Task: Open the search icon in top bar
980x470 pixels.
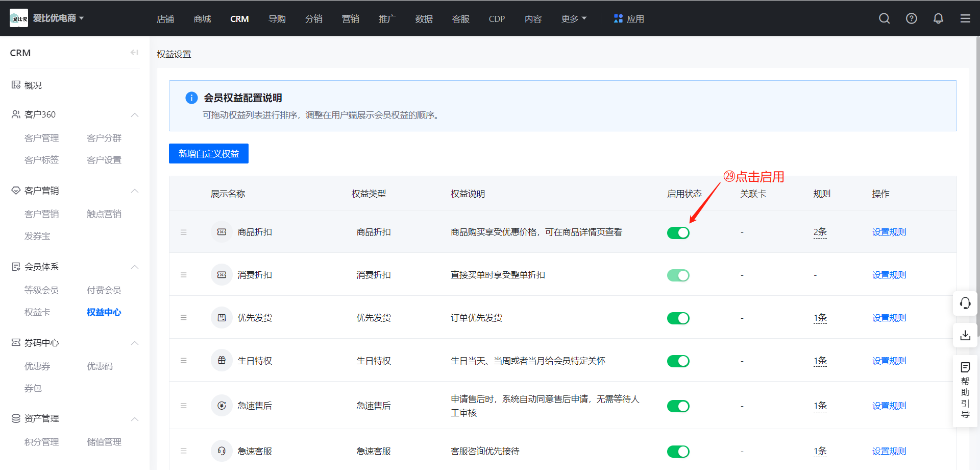Action: click(x=885, y=18)
